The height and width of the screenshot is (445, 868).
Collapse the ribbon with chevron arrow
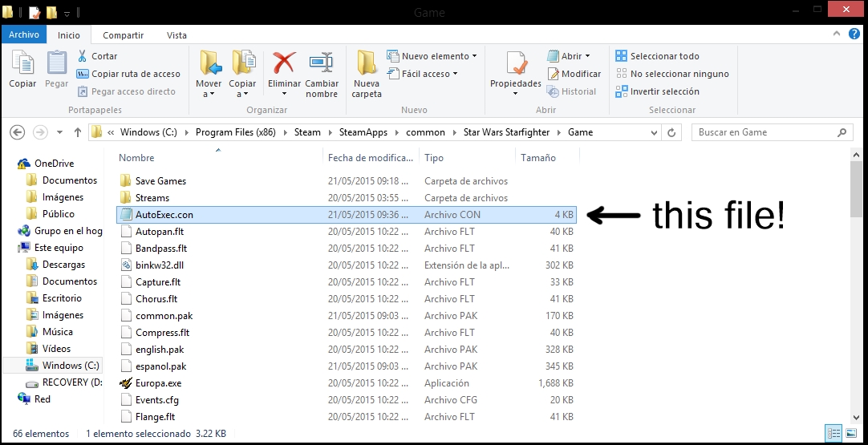tap(837, 34)
